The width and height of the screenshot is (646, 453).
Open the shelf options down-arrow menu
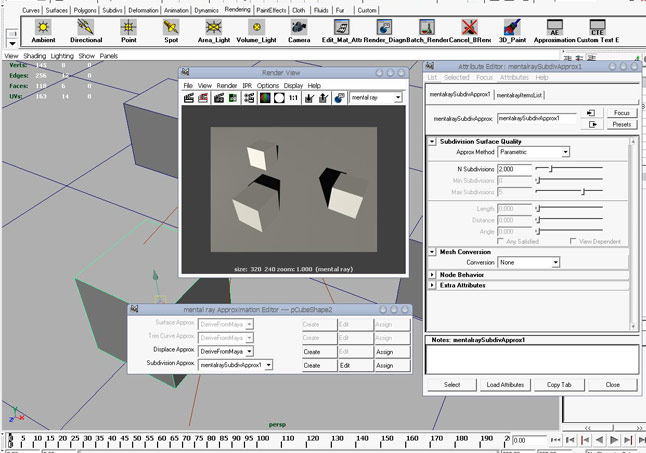12,43
